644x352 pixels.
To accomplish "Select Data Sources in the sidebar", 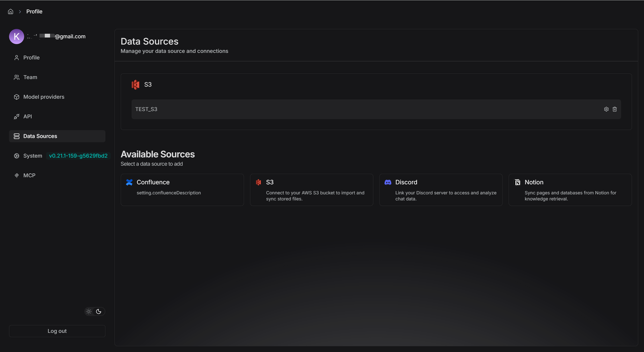I will (40, 136).
